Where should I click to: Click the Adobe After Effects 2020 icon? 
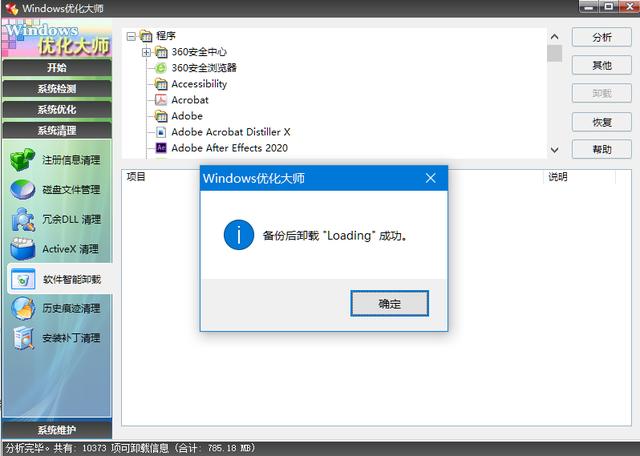click(161, 148)
